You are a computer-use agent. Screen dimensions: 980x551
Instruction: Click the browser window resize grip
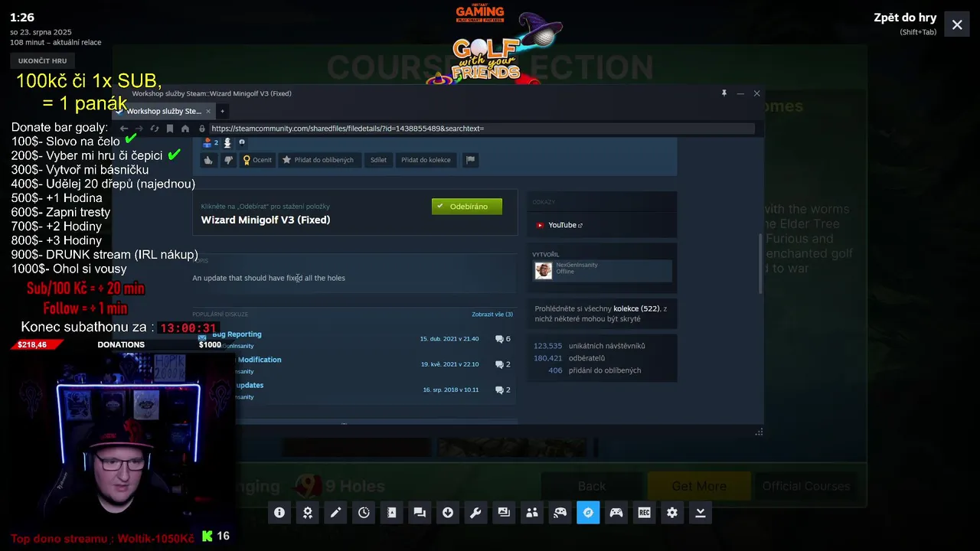point(759,432)
